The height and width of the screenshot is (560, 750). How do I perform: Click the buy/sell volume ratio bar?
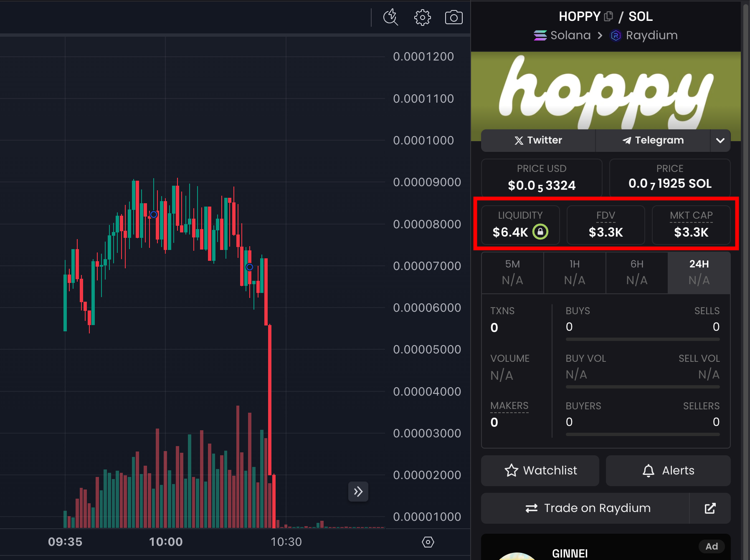(643, 387)
